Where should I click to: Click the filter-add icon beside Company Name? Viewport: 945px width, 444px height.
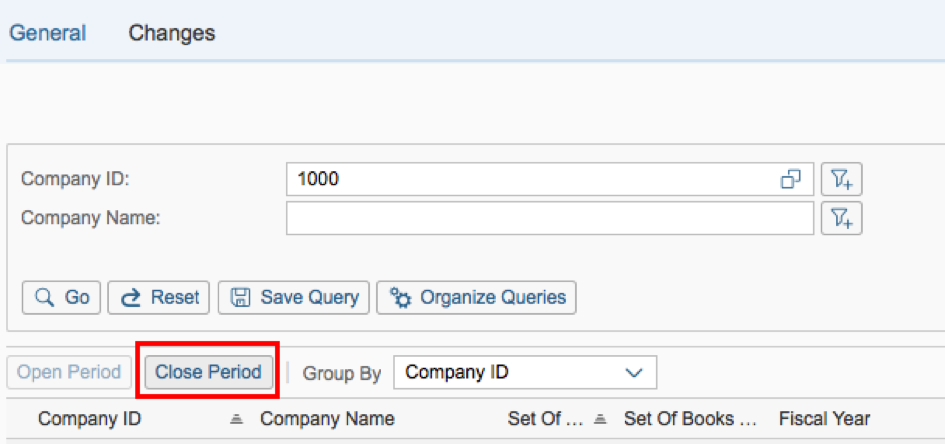point(842,218)
